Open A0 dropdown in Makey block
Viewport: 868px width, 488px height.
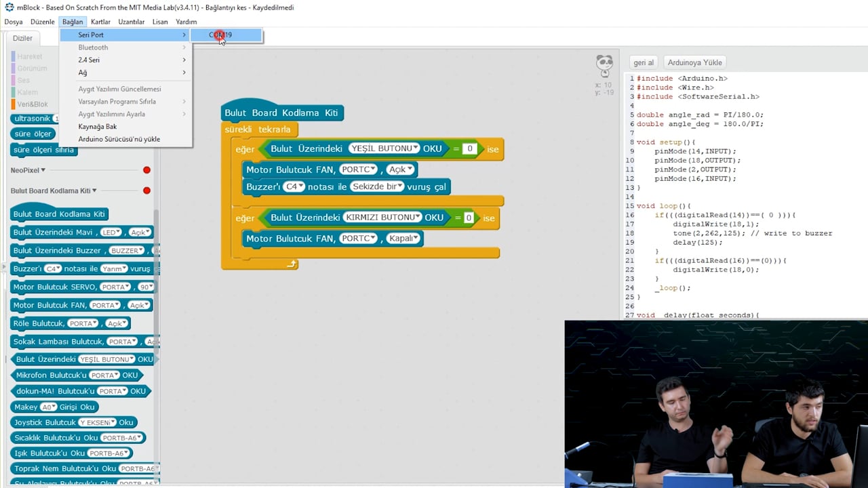click(x=48, y=407)
